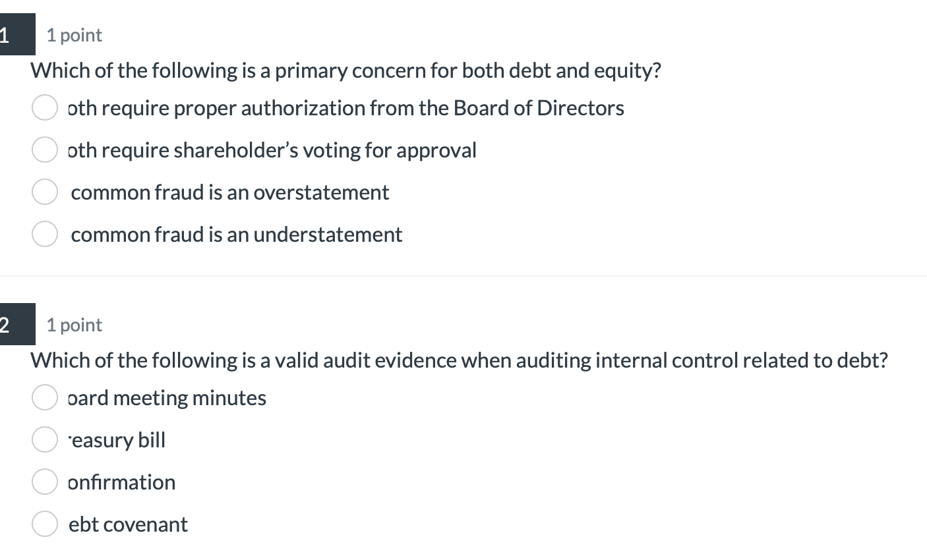Click the question 1 prompt text
The width and height of the screenshot is (927, 560).
pyautogui.click(x=346, y=70)
